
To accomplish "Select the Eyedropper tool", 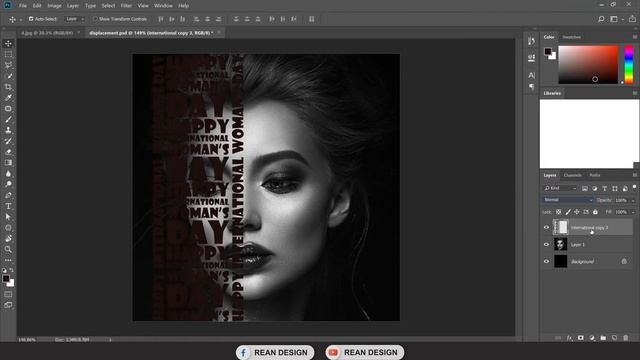I will 8,98.
